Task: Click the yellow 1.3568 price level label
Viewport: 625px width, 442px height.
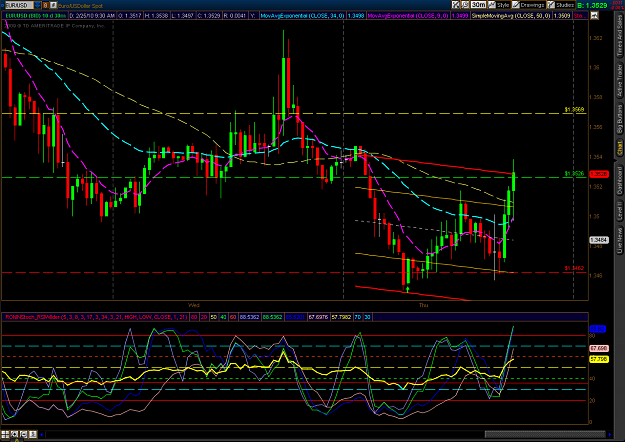Action: (x=574, y=109)
